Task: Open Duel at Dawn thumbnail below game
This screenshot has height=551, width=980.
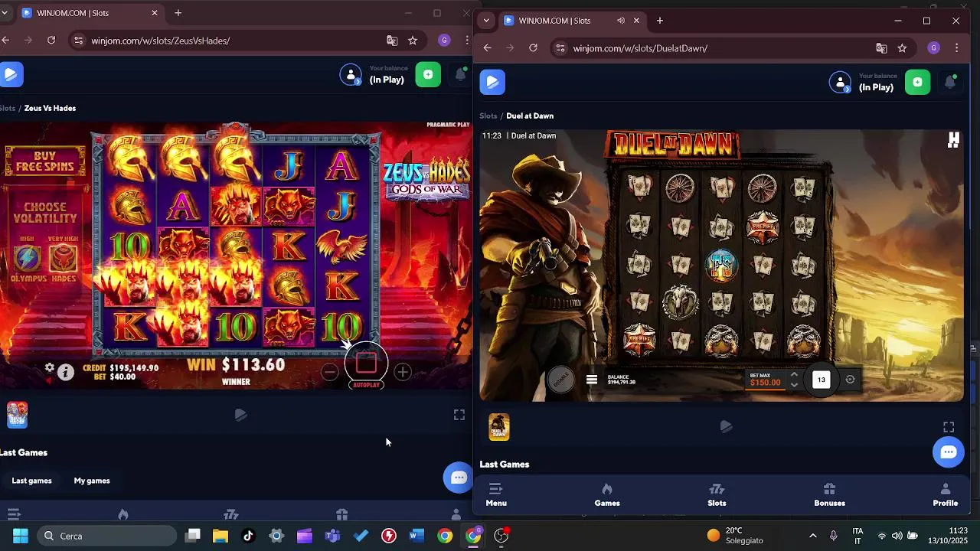Action: [498, 427]
